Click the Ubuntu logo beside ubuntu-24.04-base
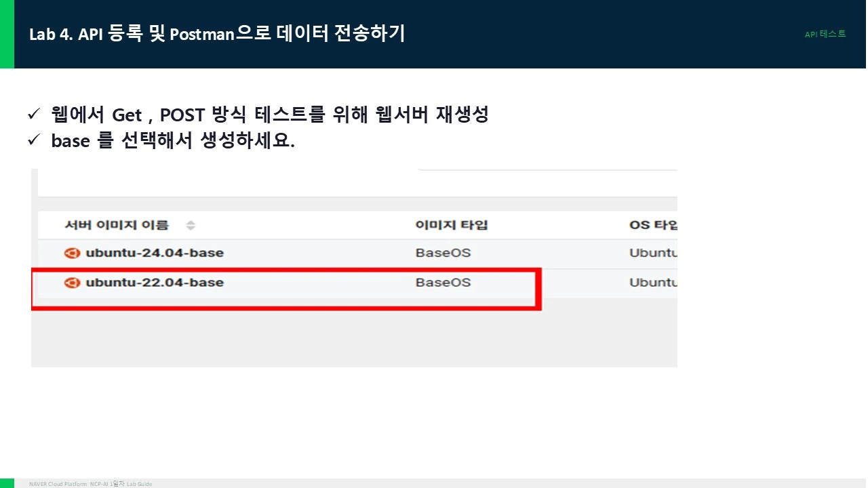This screenshot has height=488, width=868. pos(72,253)
